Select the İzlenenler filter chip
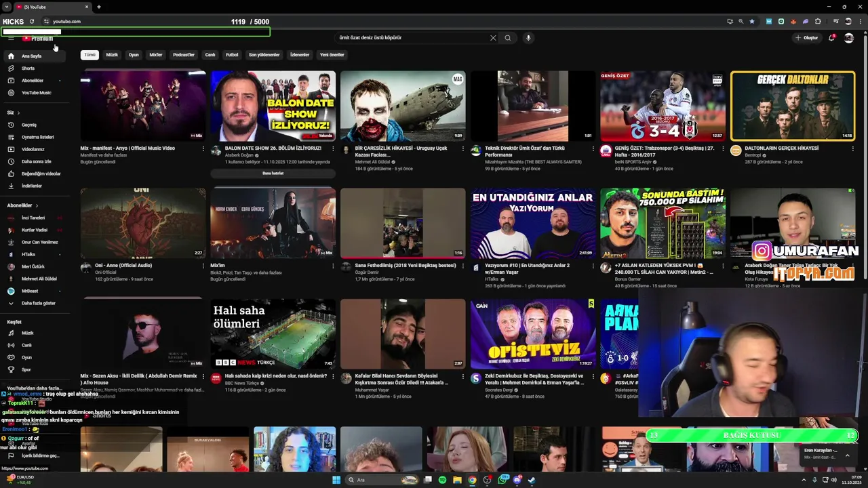This screenshot has height=488, width=868. coord(300,55)
